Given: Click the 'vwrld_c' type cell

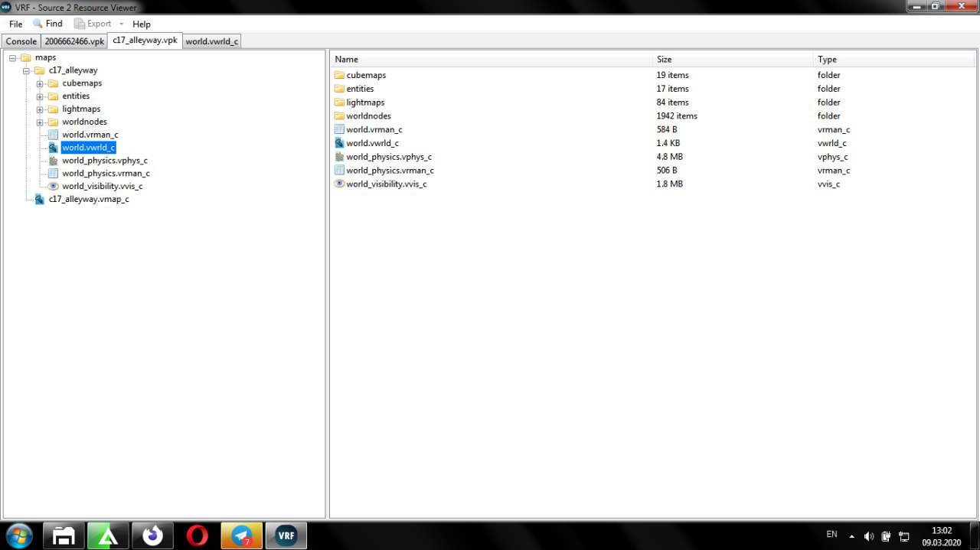Looking at the screenshot, I should click(x=832, y=143).
